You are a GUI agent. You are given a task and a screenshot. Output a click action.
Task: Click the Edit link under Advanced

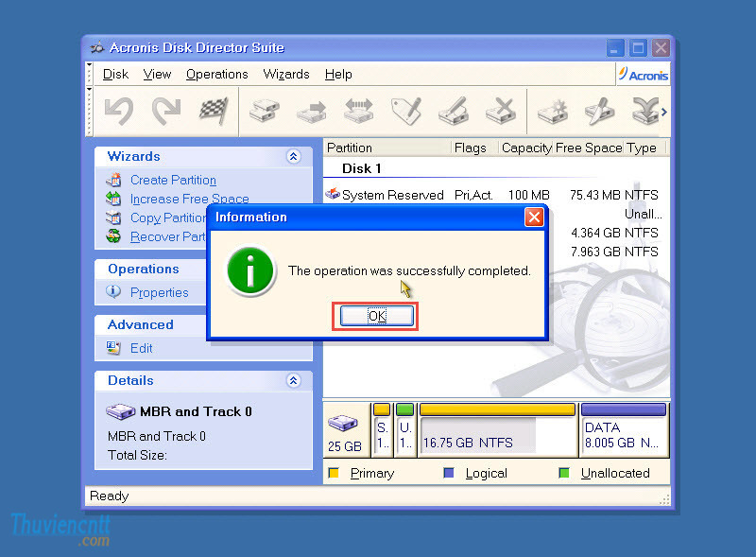pos(141,348)
